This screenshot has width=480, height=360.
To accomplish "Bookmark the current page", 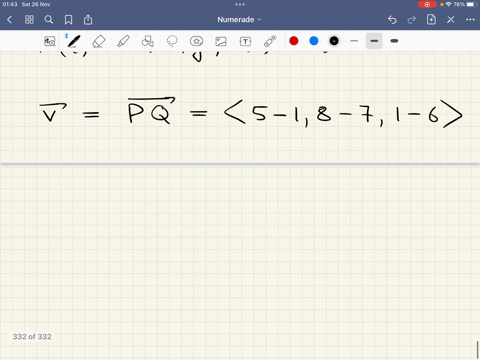I will point(68,20).
